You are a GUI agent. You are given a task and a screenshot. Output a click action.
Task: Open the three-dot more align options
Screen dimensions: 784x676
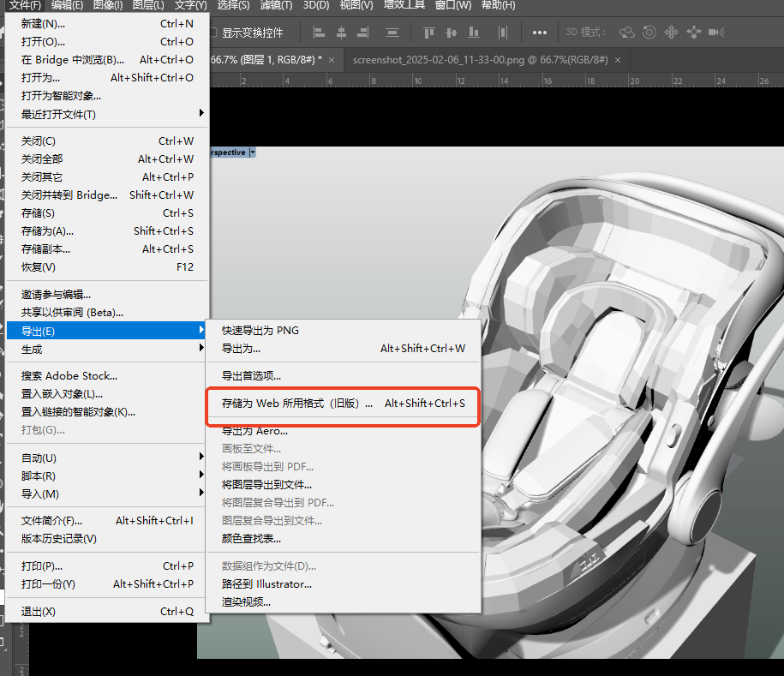coord(540,33)
